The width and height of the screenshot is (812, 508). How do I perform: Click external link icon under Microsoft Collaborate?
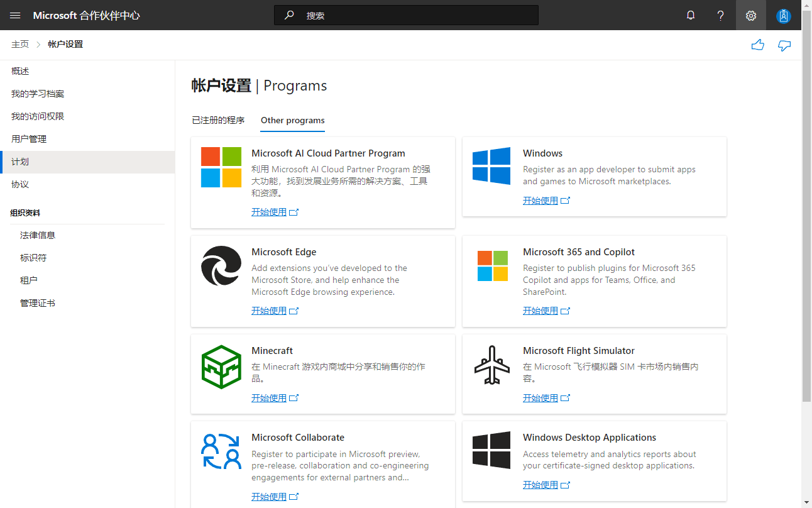click(294, 497)
